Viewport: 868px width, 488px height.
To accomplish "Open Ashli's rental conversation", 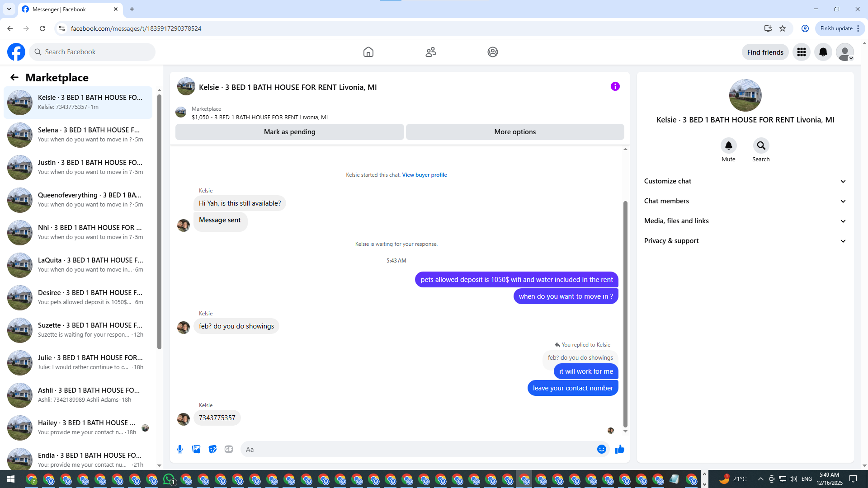I will [78, 395].
